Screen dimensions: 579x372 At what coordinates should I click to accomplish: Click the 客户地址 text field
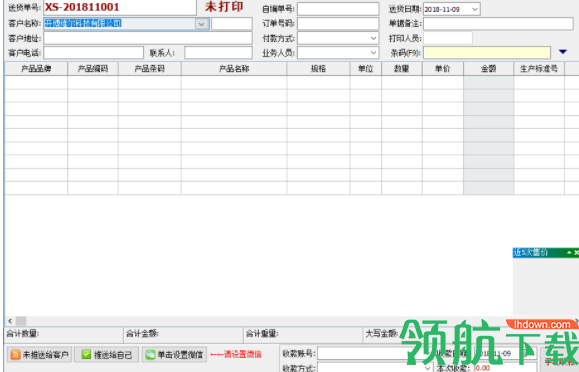tap(148, 38)
